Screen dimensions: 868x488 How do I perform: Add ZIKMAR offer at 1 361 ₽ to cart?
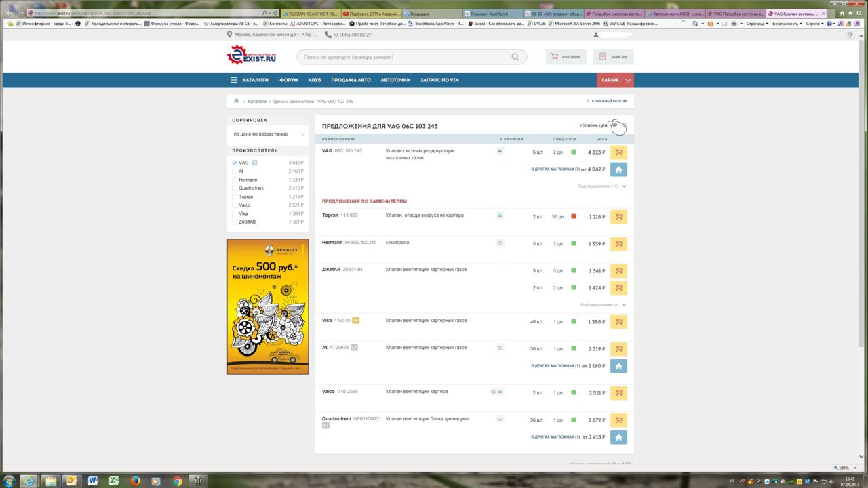(618, 271)
